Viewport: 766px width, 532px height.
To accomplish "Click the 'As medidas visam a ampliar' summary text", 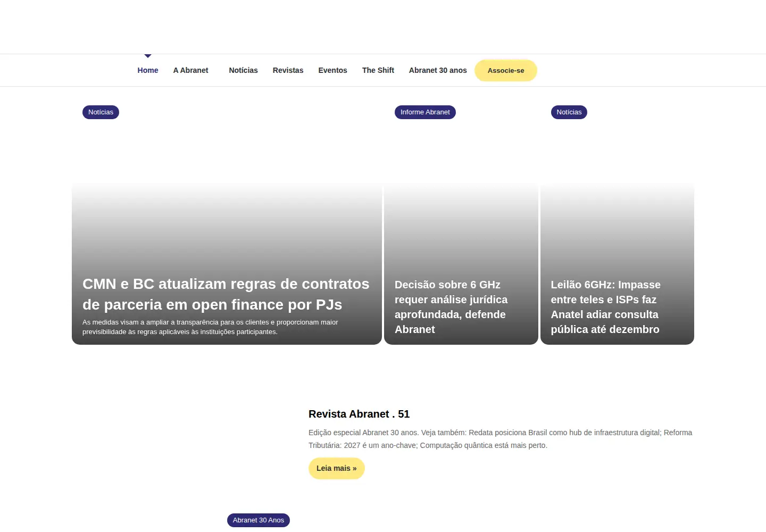I will point(210,327).
